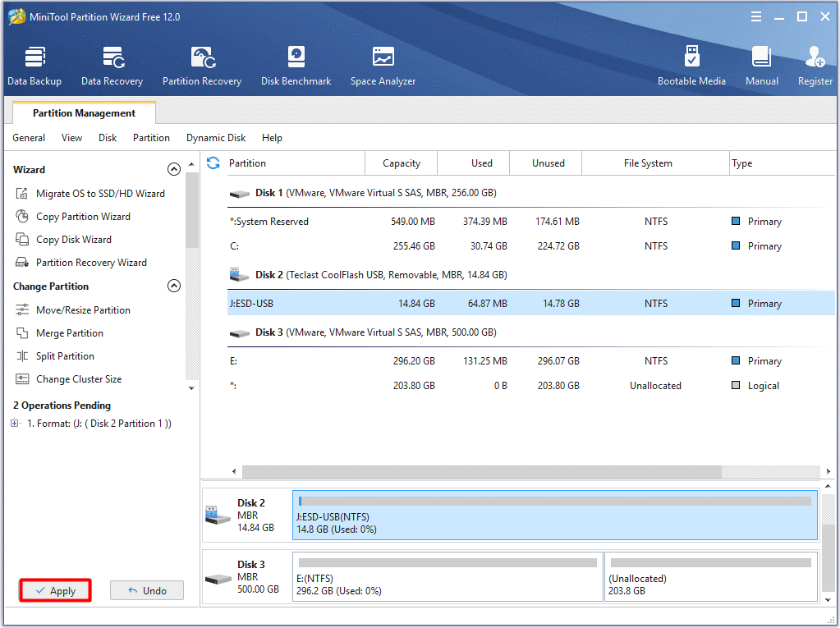Collapse the Wizard section
The image size is (840, 628).
[173, 169]
